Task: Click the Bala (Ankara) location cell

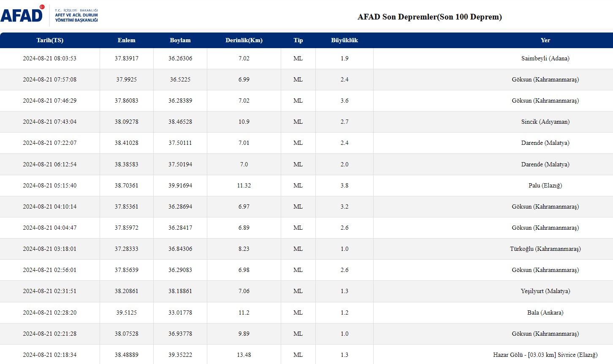Action: (545, 312)
